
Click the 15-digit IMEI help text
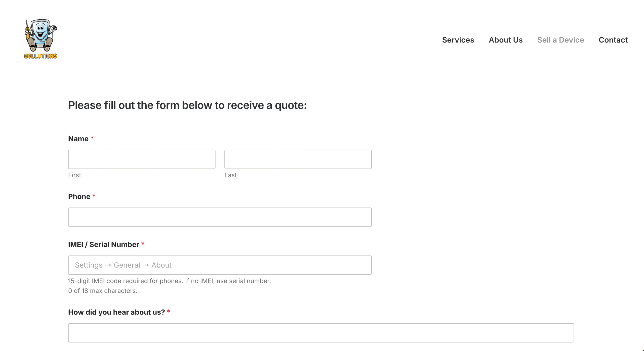pyautogui.click(x=169, y=281)
